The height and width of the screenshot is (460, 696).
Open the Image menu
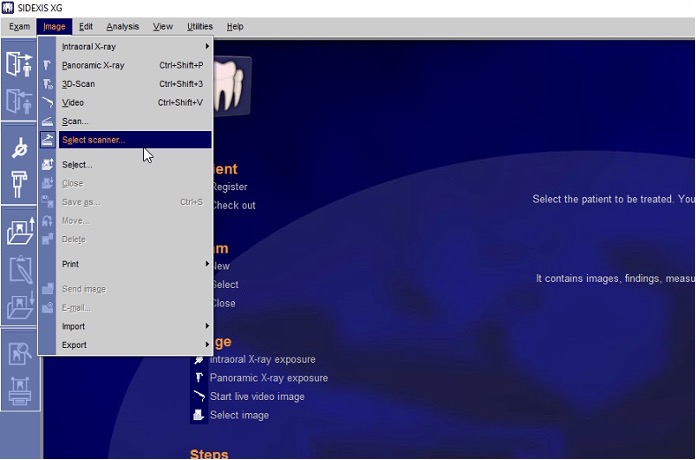(x=54, y=27)
